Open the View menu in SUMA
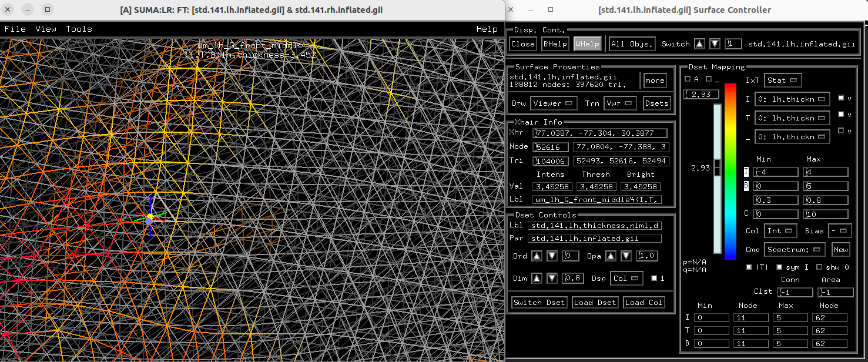 pos(46,29)
